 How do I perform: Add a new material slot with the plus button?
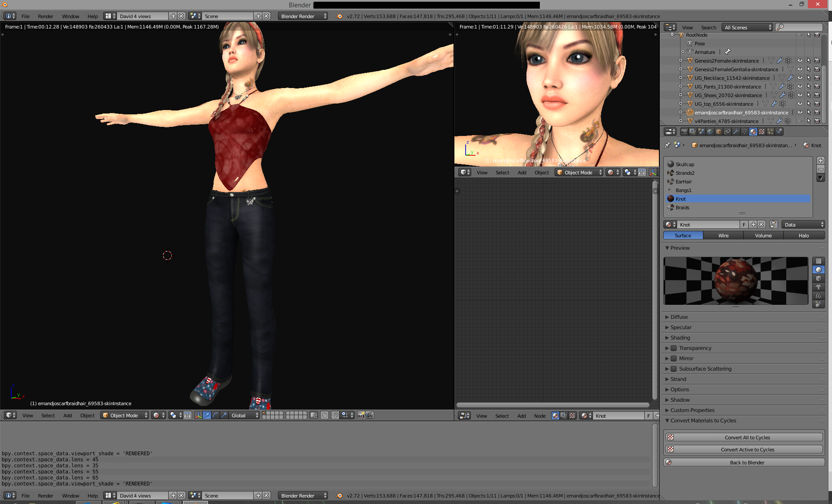[x=821, y=161]
